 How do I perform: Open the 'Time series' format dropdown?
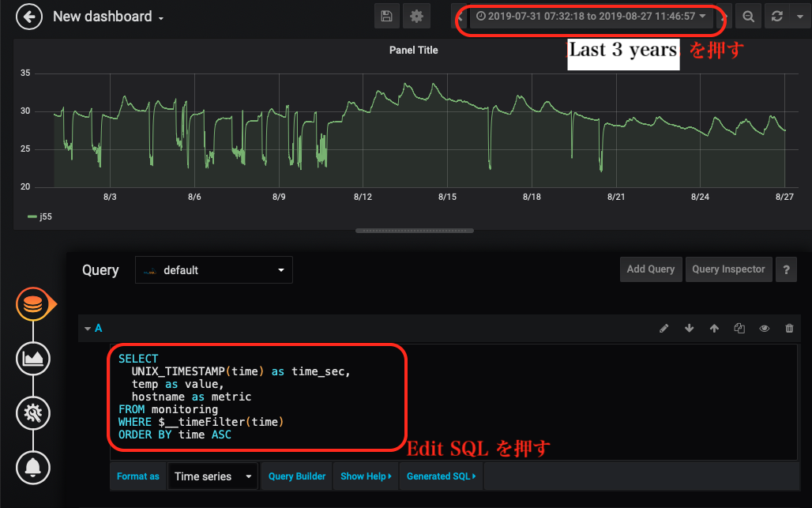[x=213, y=476]
